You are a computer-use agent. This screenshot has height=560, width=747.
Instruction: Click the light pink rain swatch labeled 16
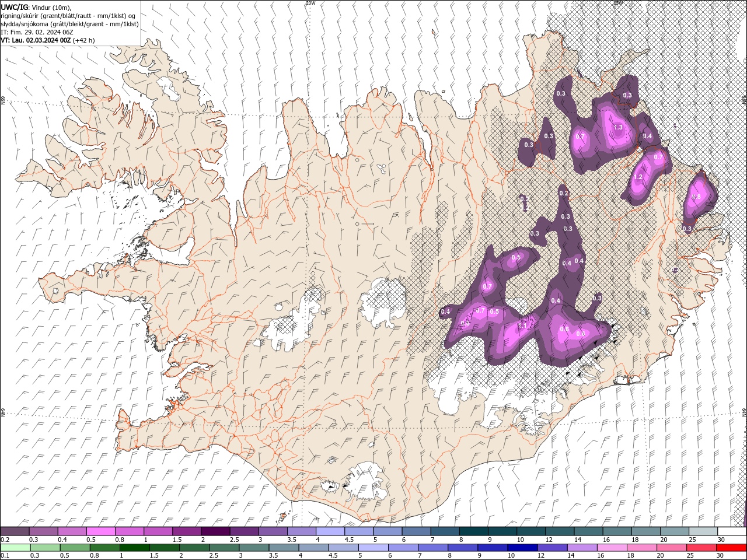[x=611, y=548]
